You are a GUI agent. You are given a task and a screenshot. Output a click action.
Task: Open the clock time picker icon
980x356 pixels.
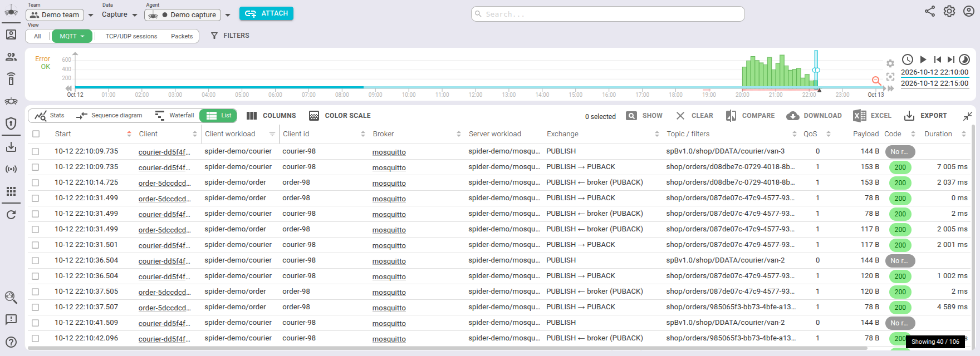pyautogui.click(x=908, y=60)
